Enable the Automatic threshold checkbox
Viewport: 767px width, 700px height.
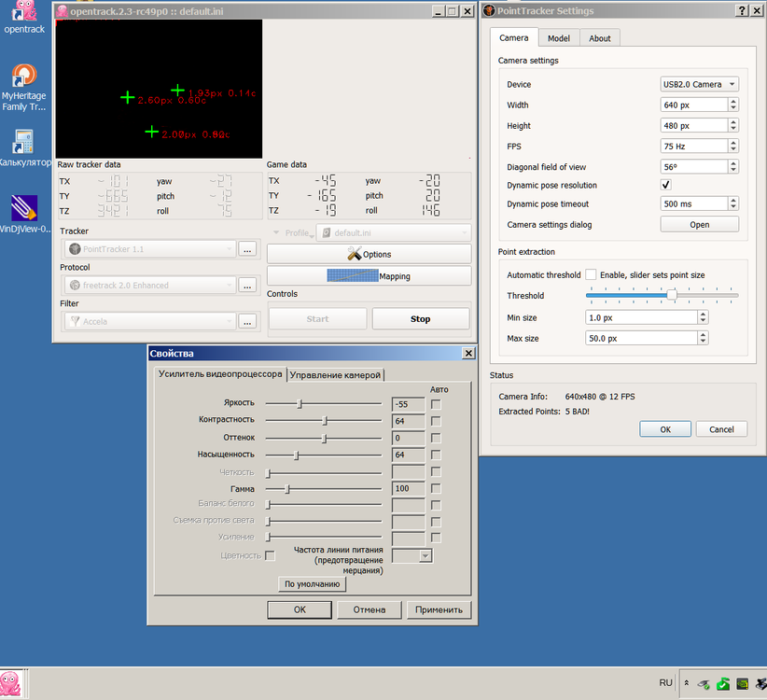tap(591, 275)
